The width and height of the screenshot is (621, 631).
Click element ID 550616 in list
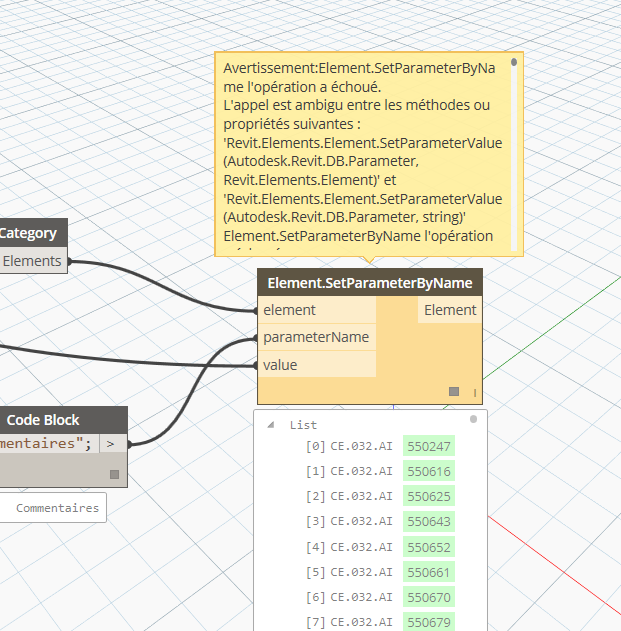[x=429, y=471]
